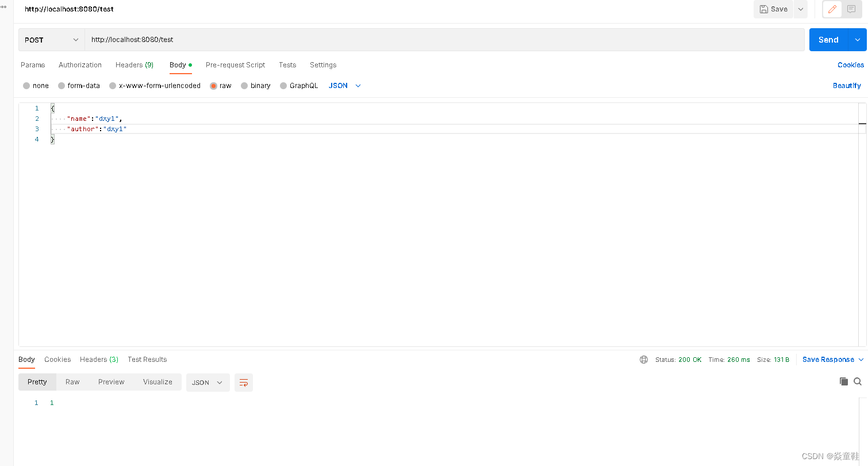
Task: Click the Save disk icon button
Action: click(774, 9)
